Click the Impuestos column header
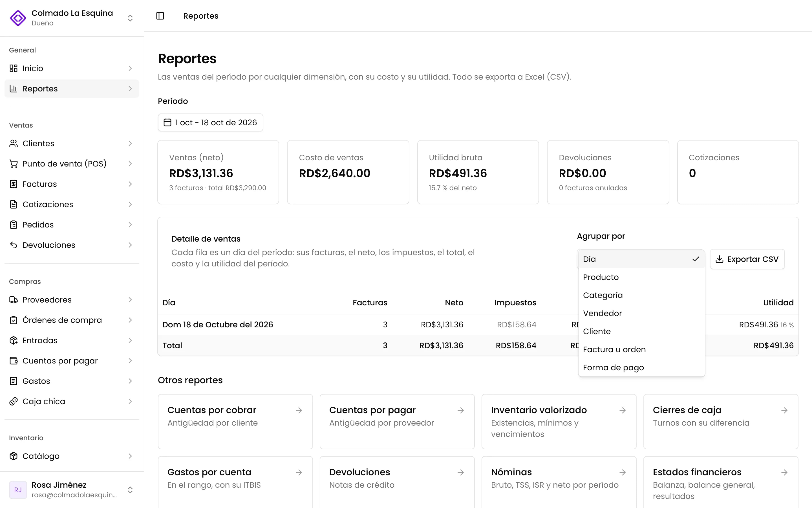Viewport: 812px width, 508px height. (x=515, y=302)
